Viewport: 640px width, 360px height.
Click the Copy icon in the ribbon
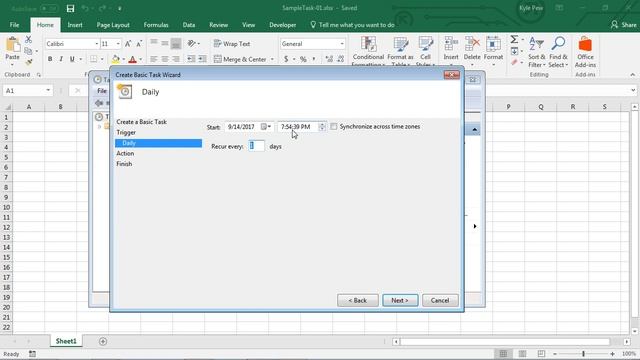(x=28, y=51)
